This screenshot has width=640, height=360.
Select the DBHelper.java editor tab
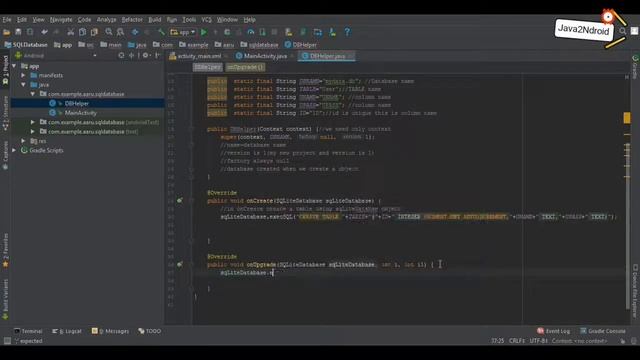(x=327, y=56)
